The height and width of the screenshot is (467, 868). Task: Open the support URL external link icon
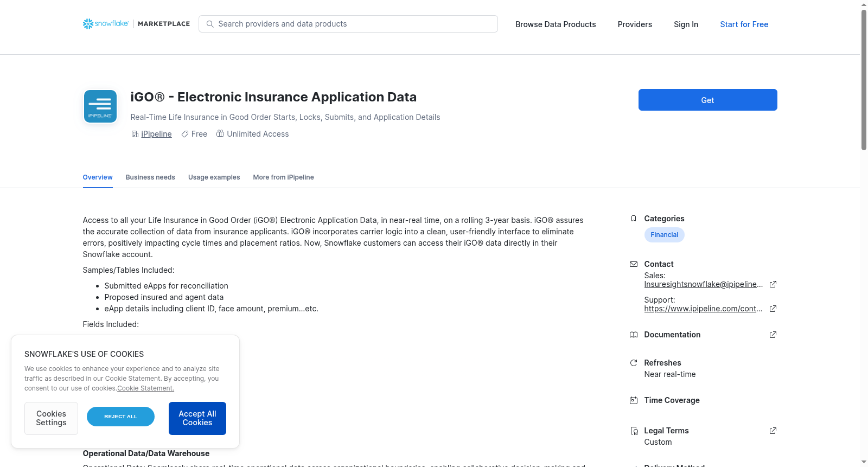click(x=773, y=309)
